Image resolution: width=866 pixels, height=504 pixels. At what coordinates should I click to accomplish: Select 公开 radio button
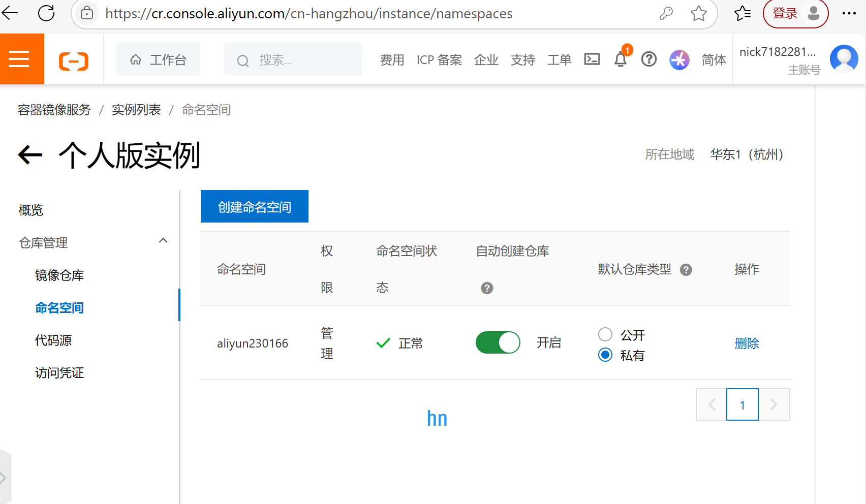[x=605, y=334]
